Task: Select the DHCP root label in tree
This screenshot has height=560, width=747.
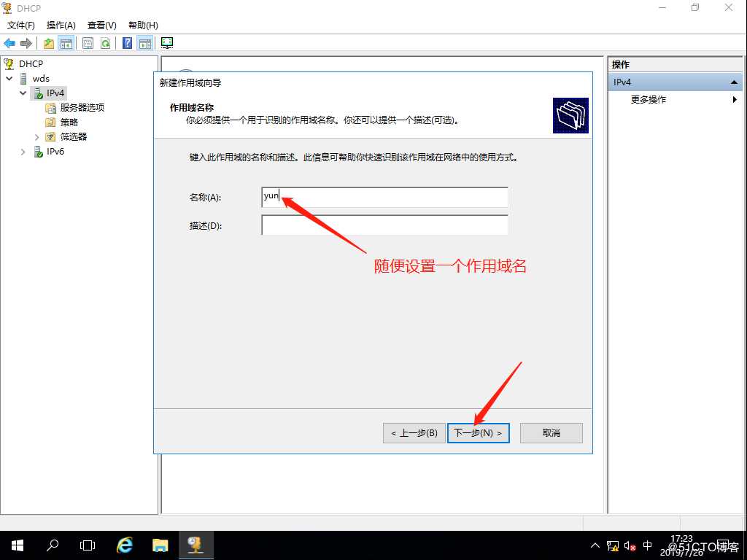Action: point(31,64)
